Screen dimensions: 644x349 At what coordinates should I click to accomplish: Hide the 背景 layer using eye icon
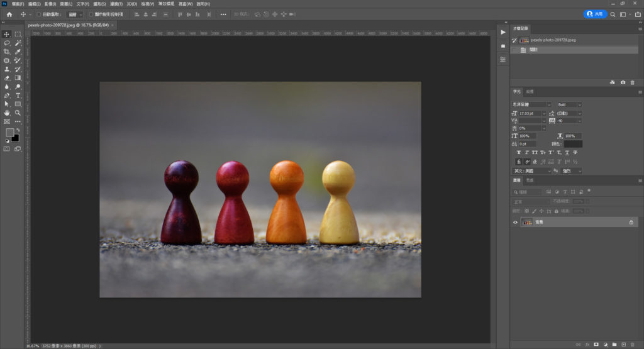(x=516, y=222)
